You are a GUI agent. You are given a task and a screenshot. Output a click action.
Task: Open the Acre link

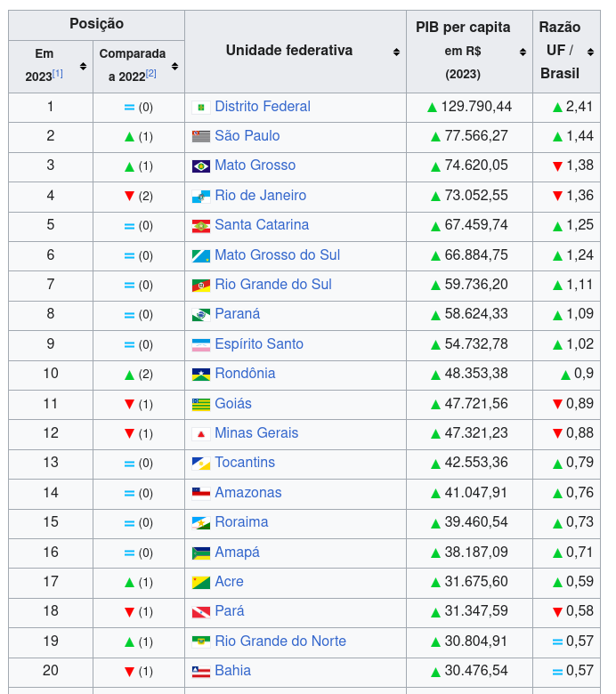click(229, 582)
